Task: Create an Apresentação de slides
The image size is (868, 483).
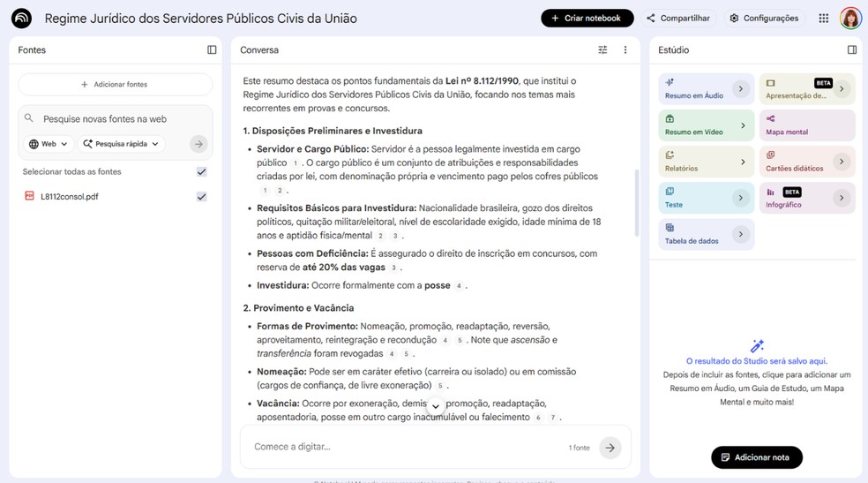Action: pos(807,89)
